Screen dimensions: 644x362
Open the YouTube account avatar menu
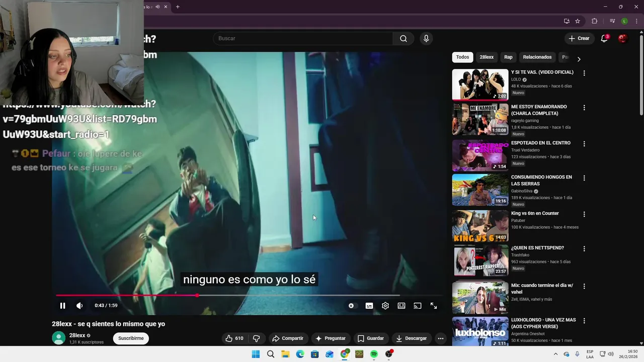623,38
